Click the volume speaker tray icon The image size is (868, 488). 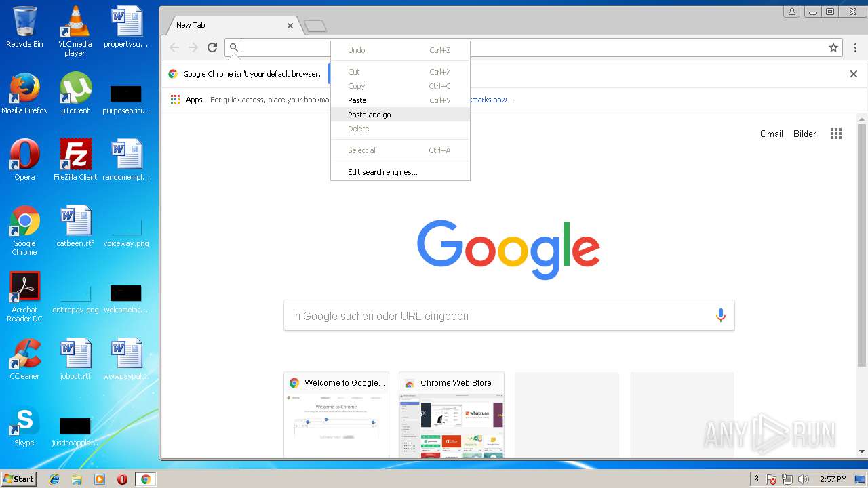tap(804, 479)
